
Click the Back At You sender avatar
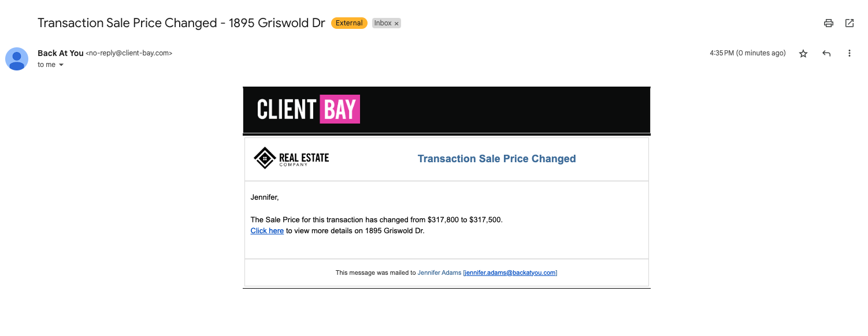17,59
